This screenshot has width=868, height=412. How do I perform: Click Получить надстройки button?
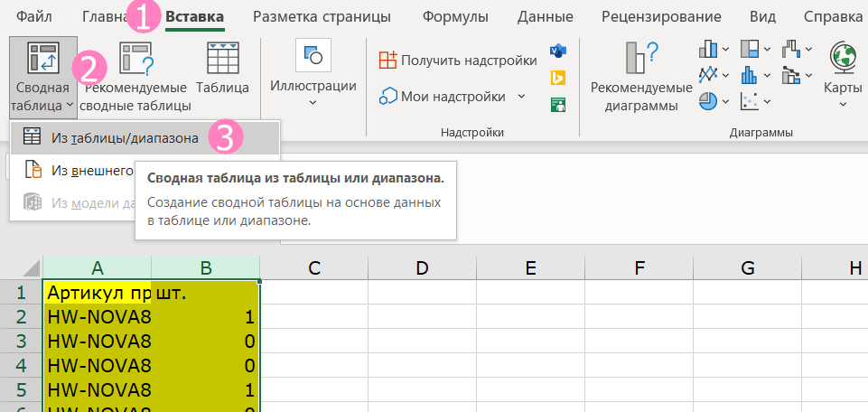tap(458, 60)
